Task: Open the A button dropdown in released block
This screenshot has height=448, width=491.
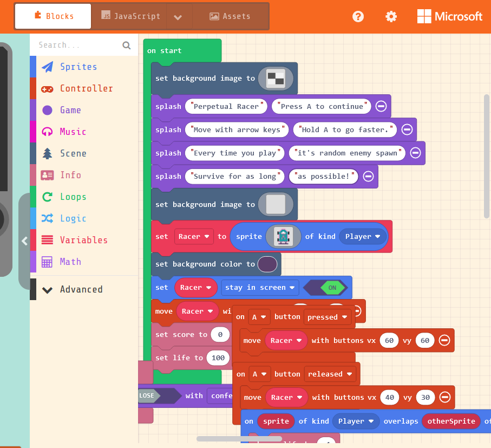Action: point(259,374)
